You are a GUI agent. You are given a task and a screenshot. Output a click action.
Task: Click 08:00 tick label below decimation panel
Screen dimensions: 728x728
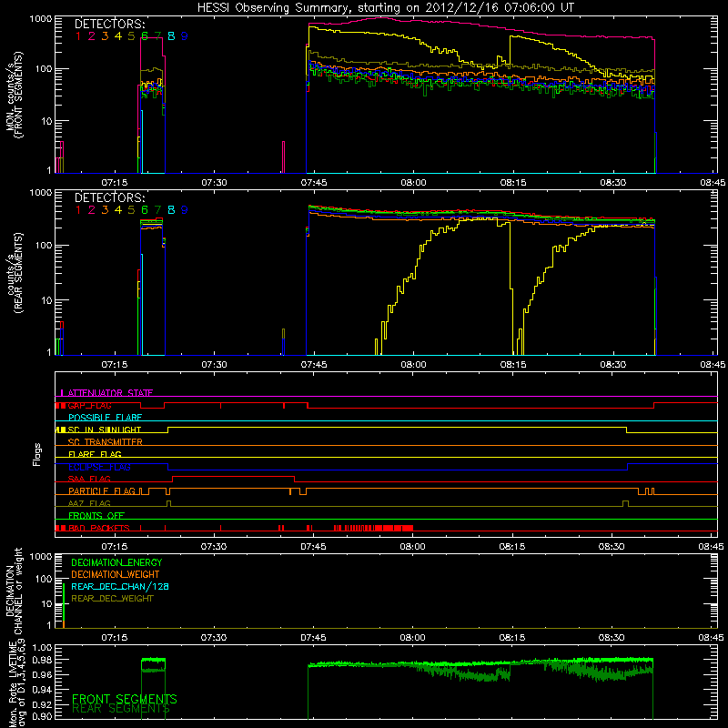click(x=413, y=638)
